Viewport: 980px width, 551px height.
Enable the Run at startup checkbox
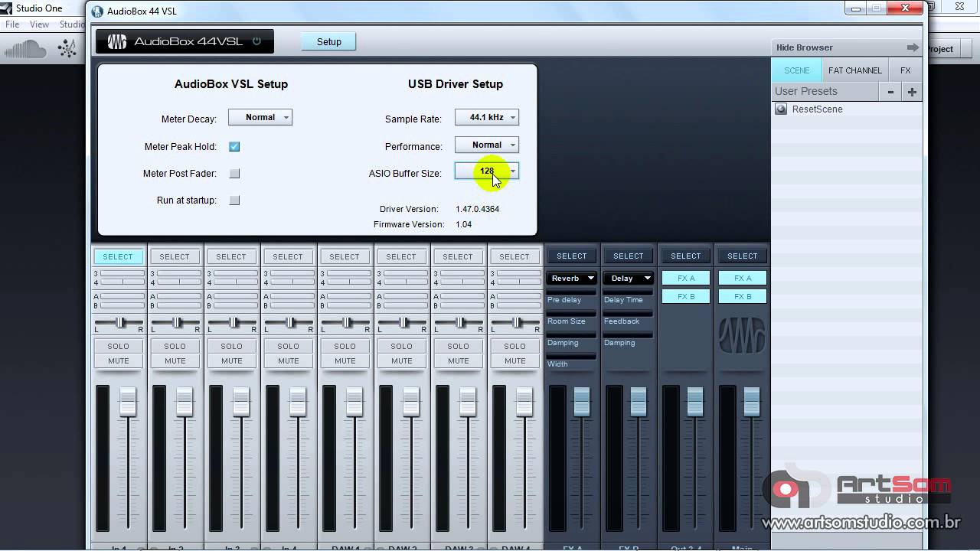[234, 201]
